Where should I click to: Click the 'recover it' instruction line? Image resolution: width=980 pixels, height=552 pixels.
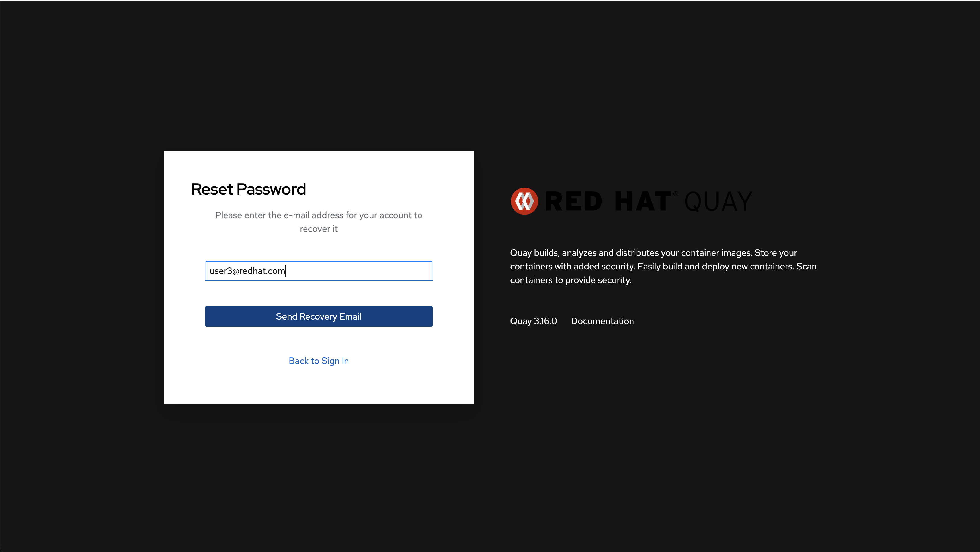318,229
